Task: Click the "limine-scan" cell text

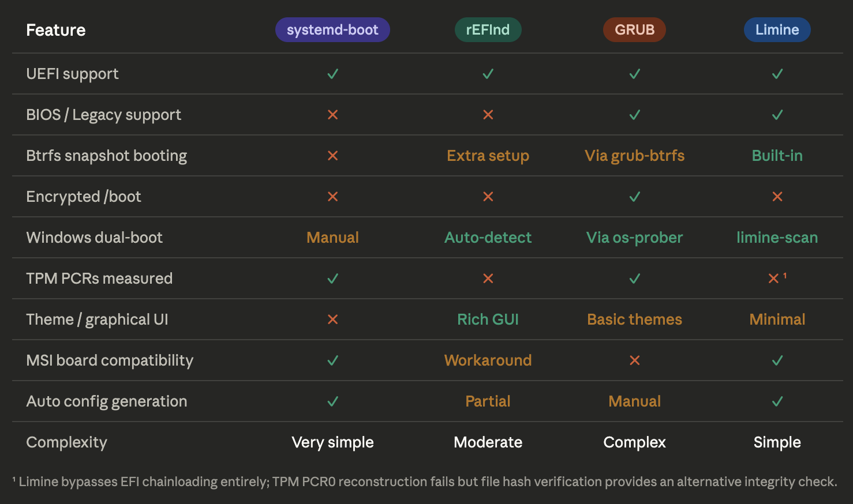Action: pos(777,238)
